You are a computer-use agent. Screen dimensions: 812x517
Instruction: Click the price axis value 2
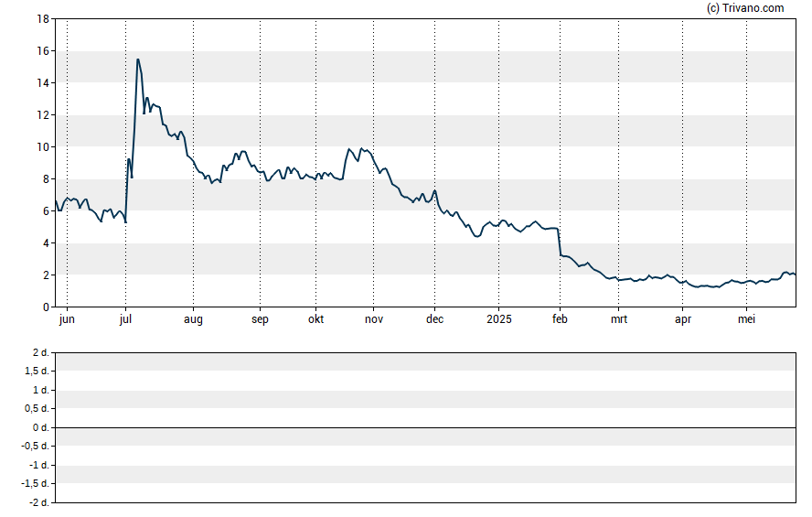(x=46, y=275)
